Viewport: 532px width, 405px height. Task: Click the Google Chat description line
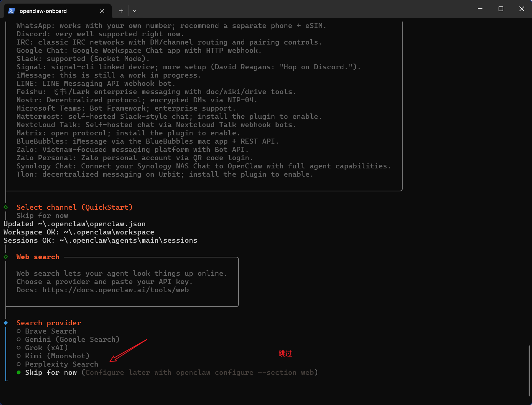[139, 50]
